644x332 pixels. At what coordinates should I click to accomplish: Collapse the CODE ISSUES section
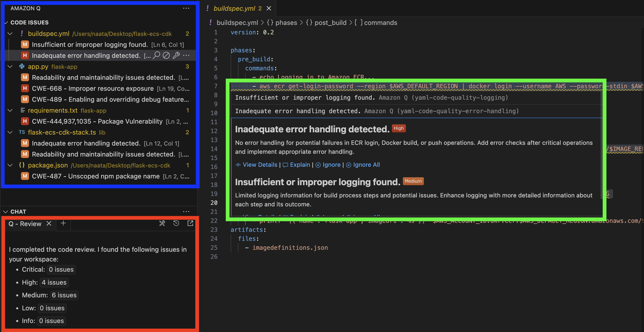point(6,22)
